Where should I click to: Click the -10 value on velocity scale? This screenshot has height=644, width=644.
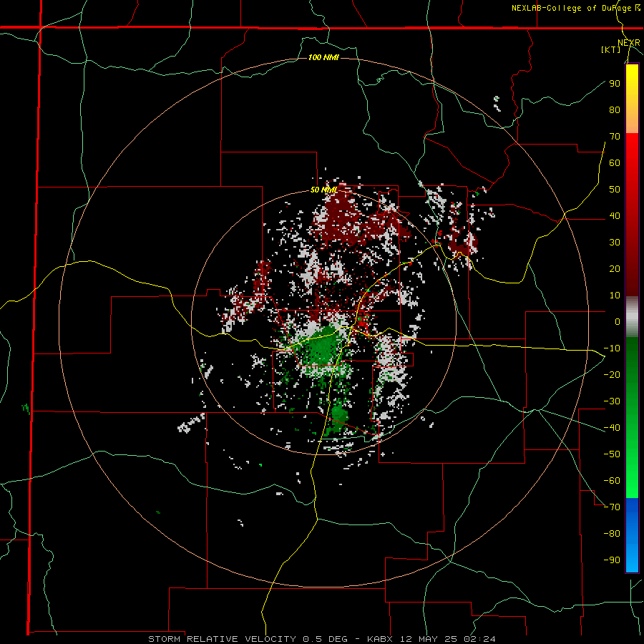click(x=612, y=348)
